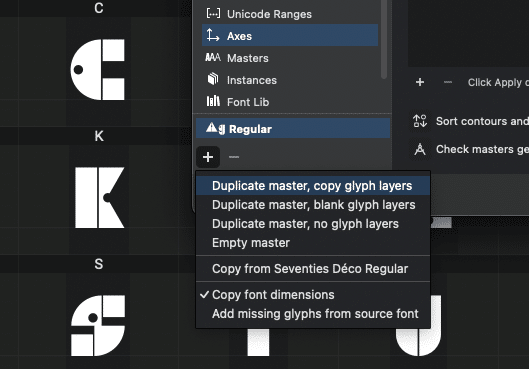The height and width of the screenshot is (369, 529).
Task: Click the remove master minus button
Action: point(234,157)
